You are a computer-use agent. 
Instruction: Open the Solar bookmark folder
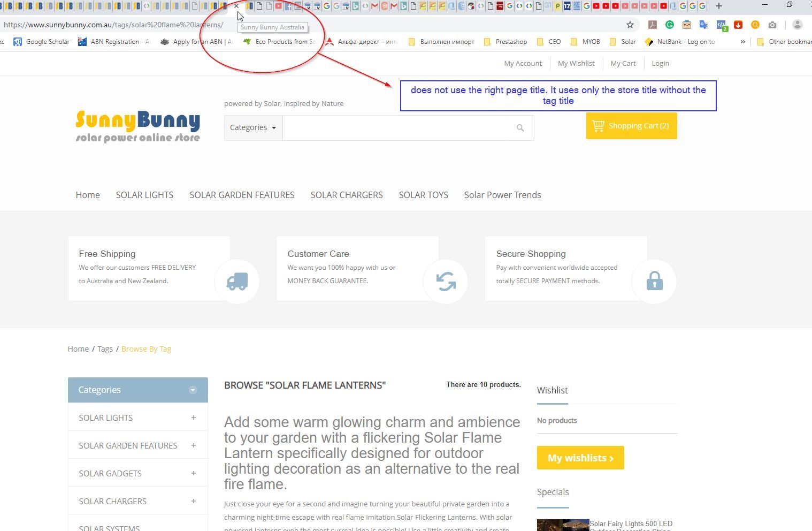623,42
